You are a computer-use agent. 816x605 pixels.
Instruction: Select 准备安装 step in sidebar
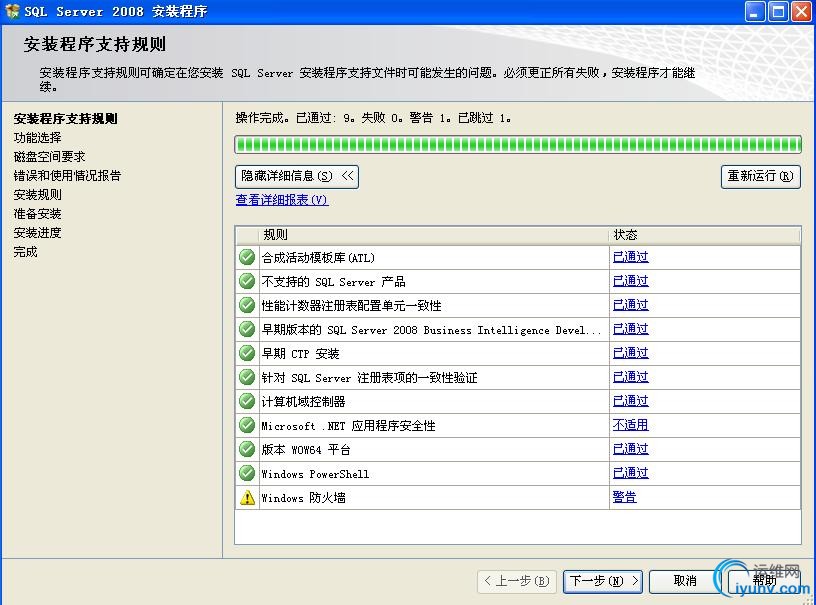[x=37, y=214]
